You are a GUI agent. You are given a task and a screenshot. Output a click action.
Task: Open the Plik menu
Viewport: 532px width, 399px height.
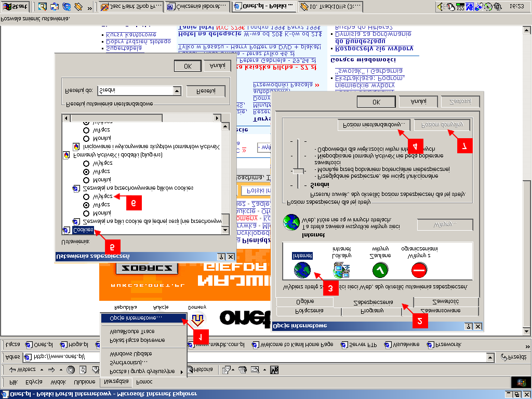[x=13, y=382]
